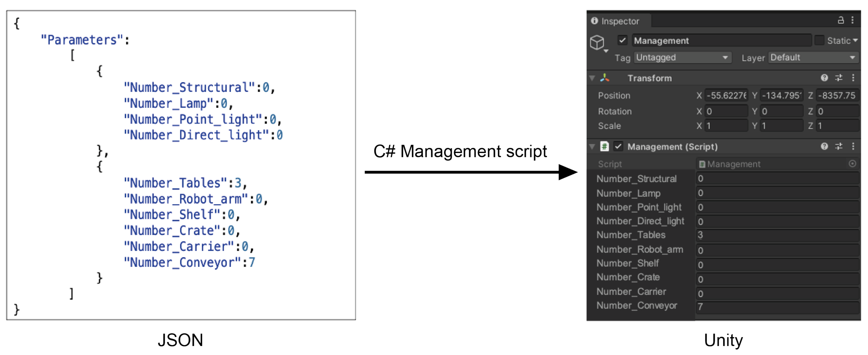Collapse the Transform component foldout
This screenshot has width=868, height=355.
click(x=592, y=78)
